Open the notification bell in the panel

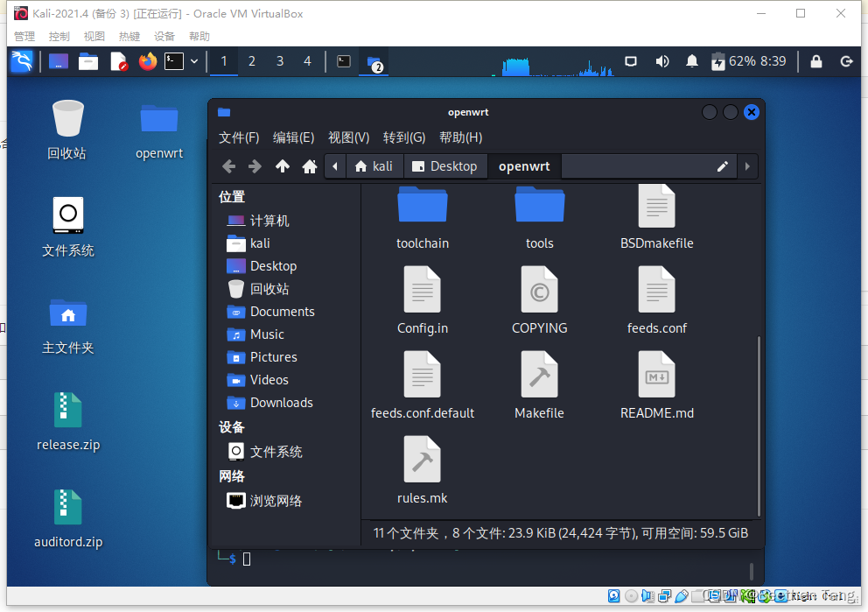pyautogui.click(x=691, y=61)
